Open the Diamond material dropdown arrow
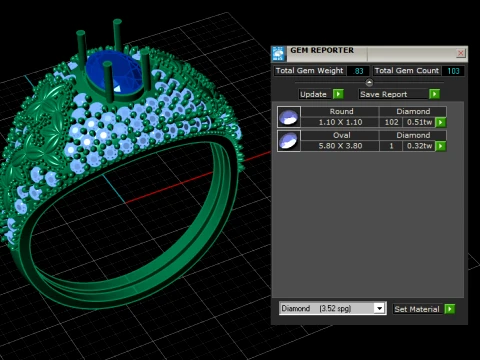This screenshot has height=360, width=480. coord(379,309)
